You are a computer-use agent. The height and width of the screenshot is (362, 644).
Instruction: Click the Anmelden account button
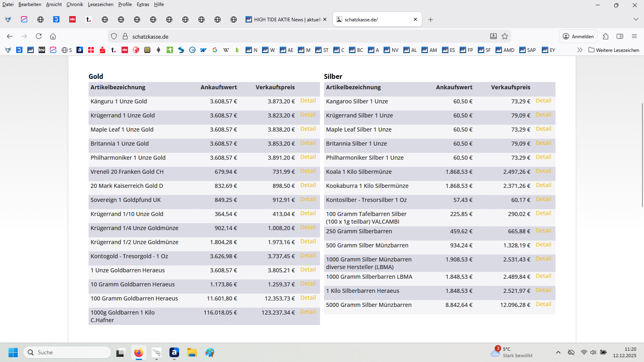pyautogui.click(x=578, y=36)
